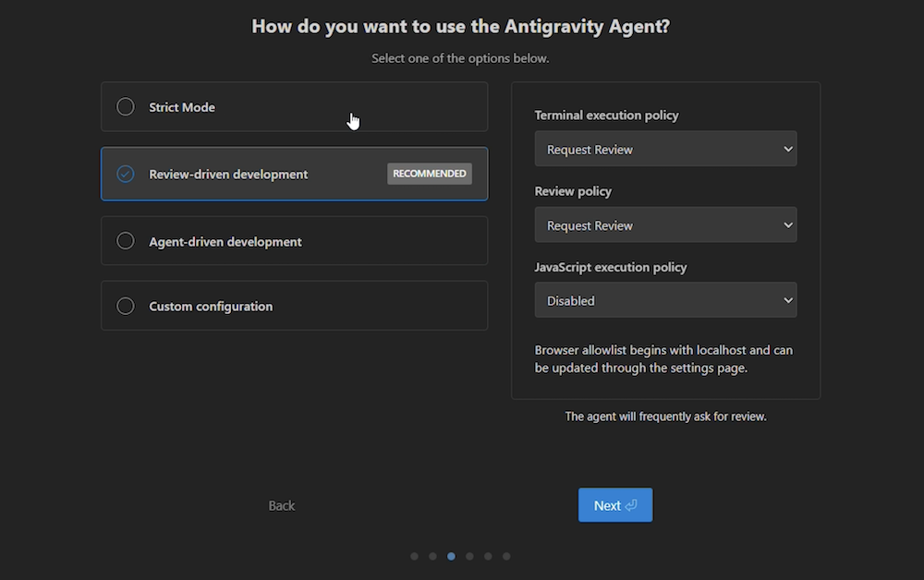Jump to fourth setup page dot
Screen dimensions: 924x580
pos(469,556)
